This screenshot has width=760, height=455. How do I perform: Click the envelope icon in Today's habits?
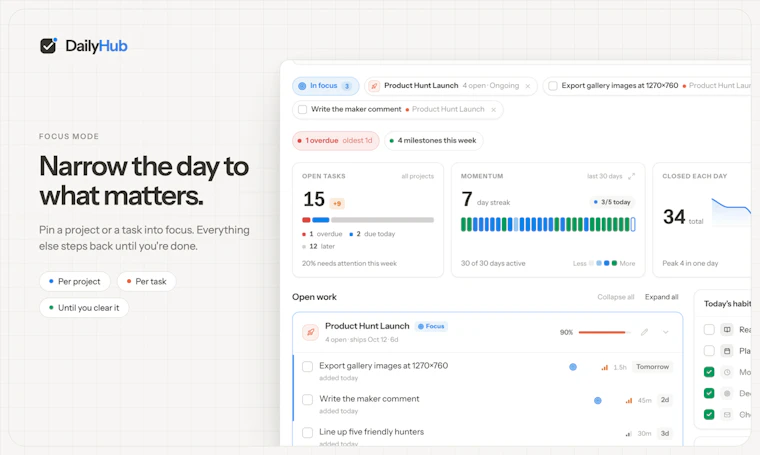click(727, 415)
